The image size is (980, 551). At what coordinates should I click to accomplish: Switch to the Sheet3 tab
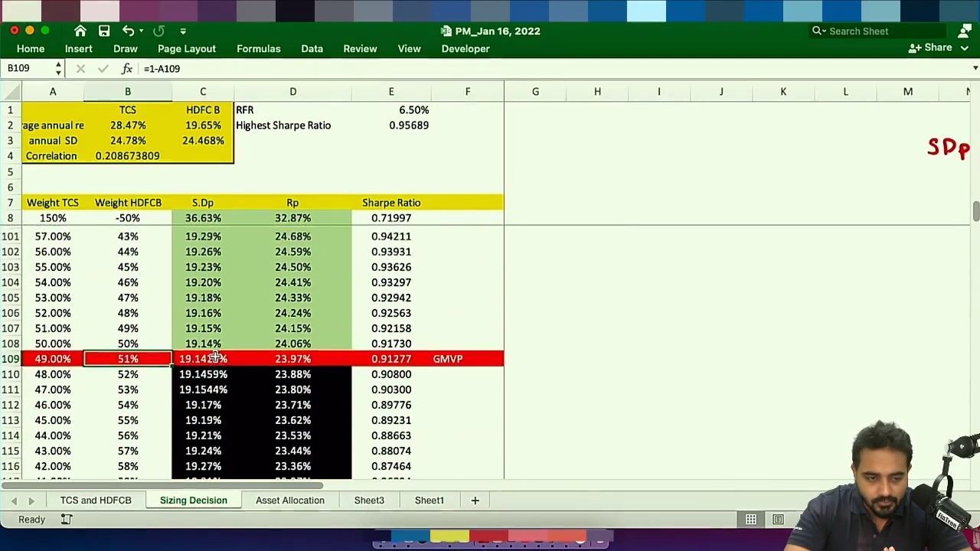tap(369, 500)
